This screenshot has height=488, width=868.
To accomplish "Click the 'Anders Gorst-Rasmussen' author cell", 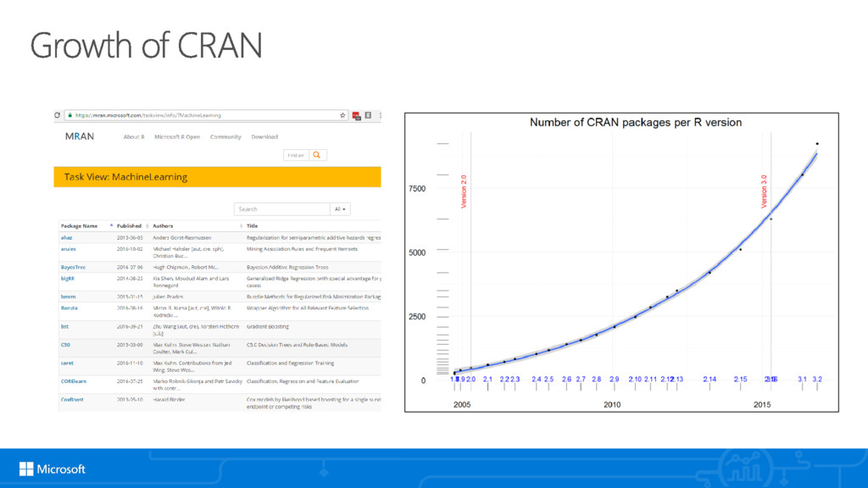I will (x=182, y=237).
